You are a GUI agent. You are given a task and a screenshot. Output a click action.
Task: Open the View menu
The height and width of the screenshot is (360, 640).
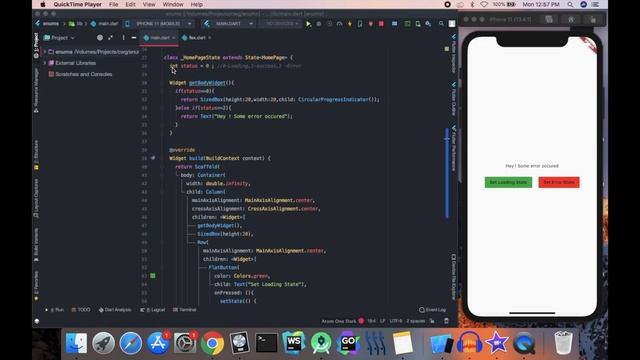click(x=149, y=4)
